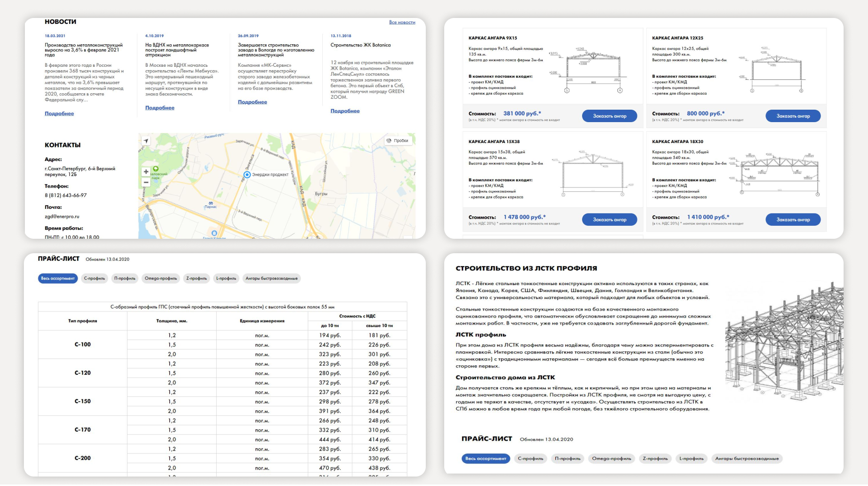Order the 15x38 hangar with Заказать ангар
This screenshot has height=486, width=868.
610,220
